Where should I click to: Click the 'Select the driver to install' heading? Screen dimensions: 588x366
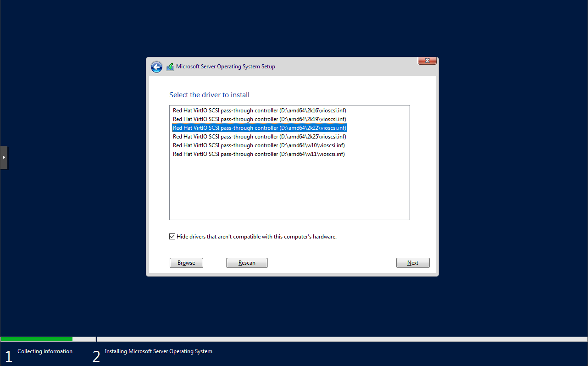coord(209,95)
